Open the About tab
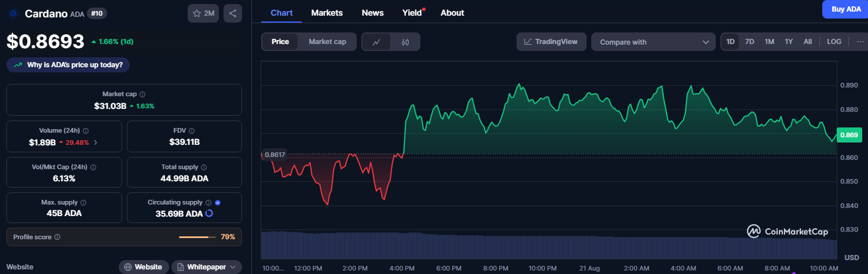The width and height of the screenshot is (868, 274). [x=452, y=13]
